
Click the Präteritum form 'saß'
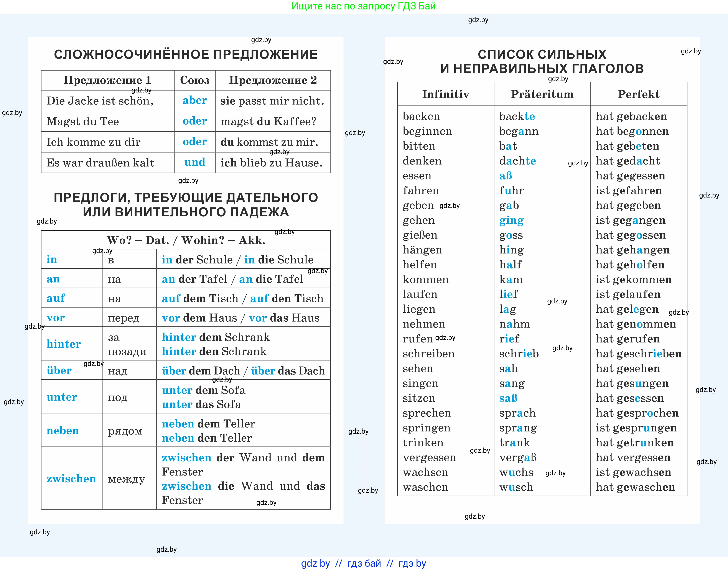pyautogui.click(x=508, y=398)
